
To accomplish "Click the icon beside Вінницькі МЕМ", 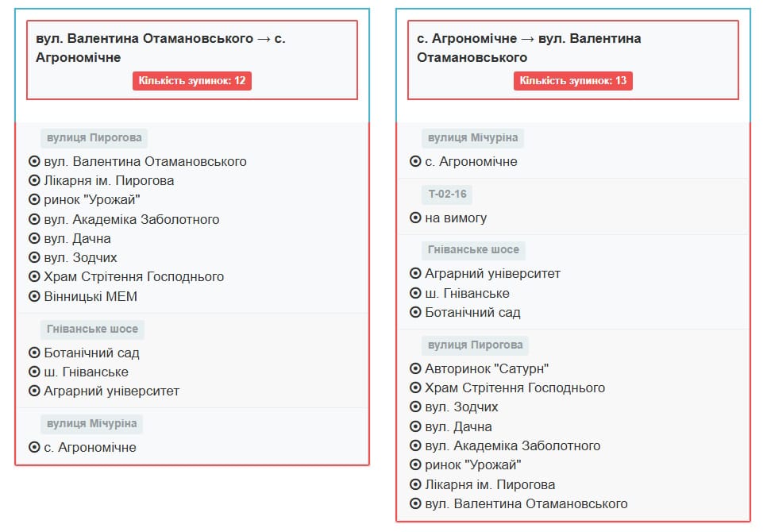I will pyautogui.click(x=34, y=296).
